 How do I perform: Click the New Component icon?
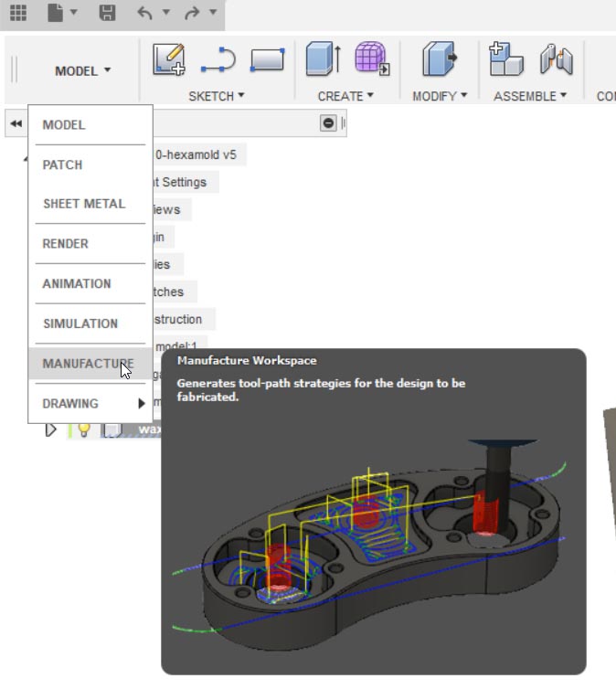(506, 58)
